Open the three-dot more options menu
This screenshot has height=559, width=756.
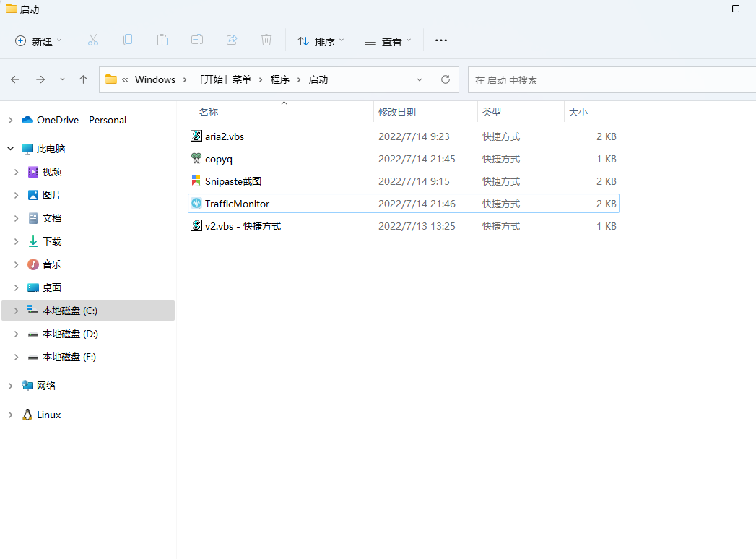click(x=441, y=40)
